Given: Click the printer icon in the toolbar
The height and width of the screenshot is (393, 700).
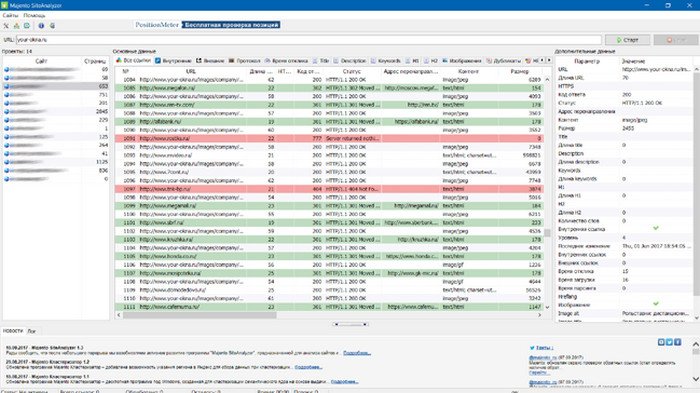Looking at the screenshot, I should 52,26.
